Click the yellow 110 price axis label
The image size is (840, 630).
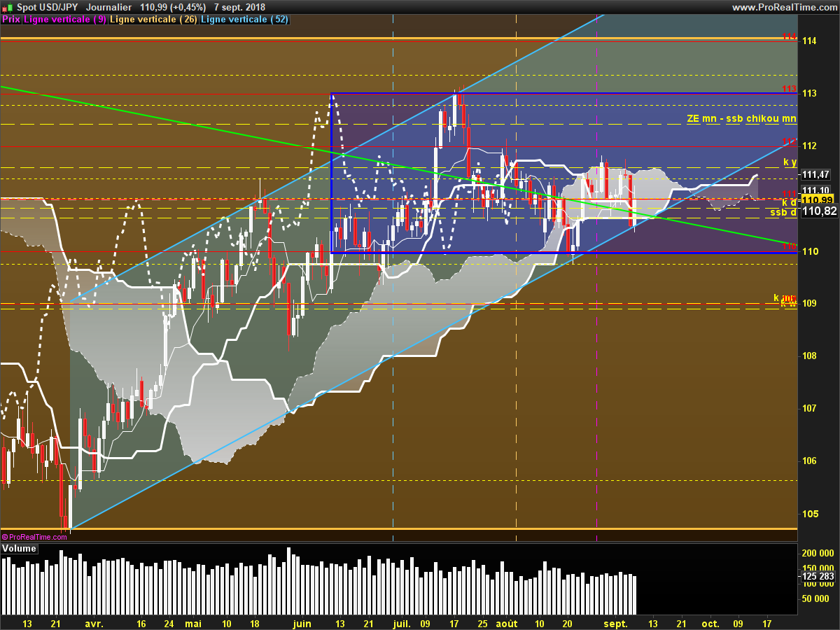point(810,251)
